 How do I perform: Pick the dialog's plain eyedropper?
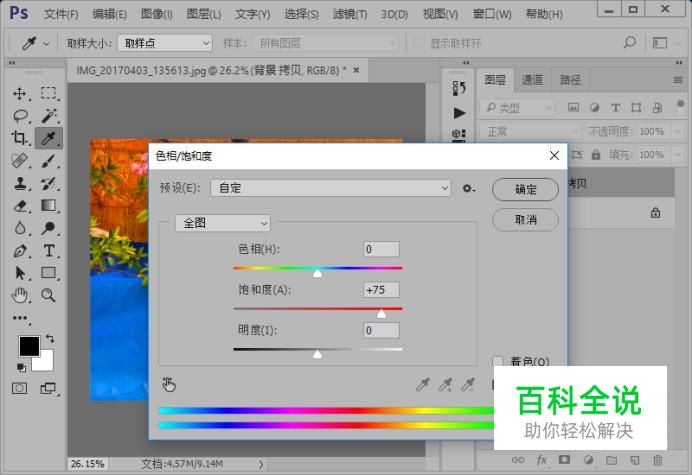pyautogui.click(x=423, y=385)
